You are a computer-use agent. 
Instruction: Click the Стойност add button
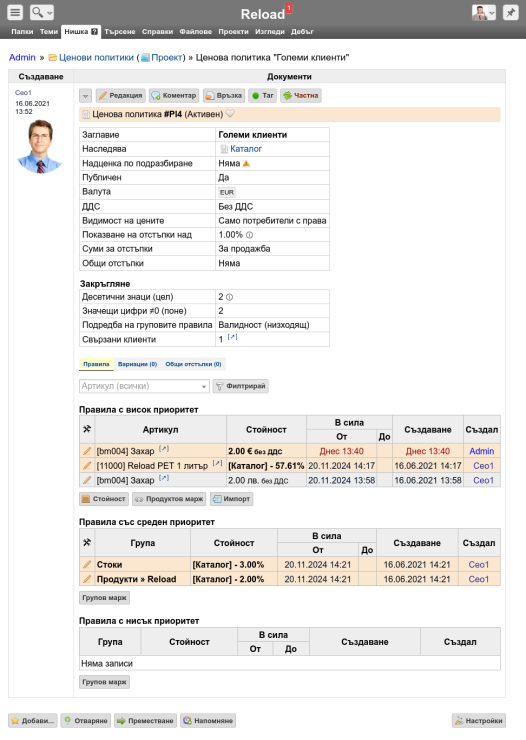click(104, 499)
